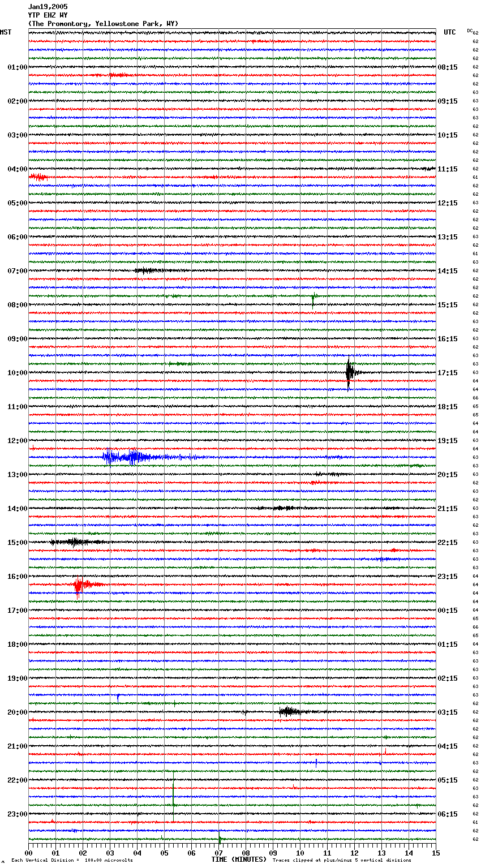Click the 'UTC' time zone label
The height and width of the screenshot is (868, 481).
[x=449, y=32]
